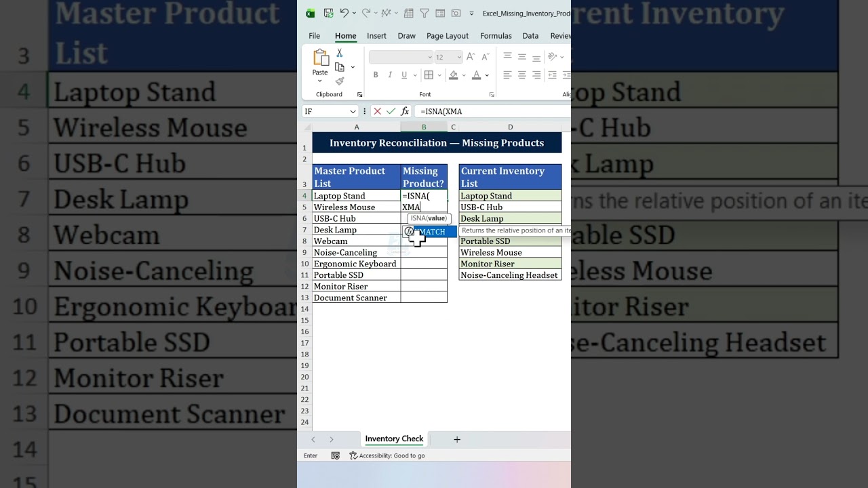Image resolution: width=868 pixels, height=488 pixels.
Task: Click the next sheet navigation arrow
Action: click(332, 439)
